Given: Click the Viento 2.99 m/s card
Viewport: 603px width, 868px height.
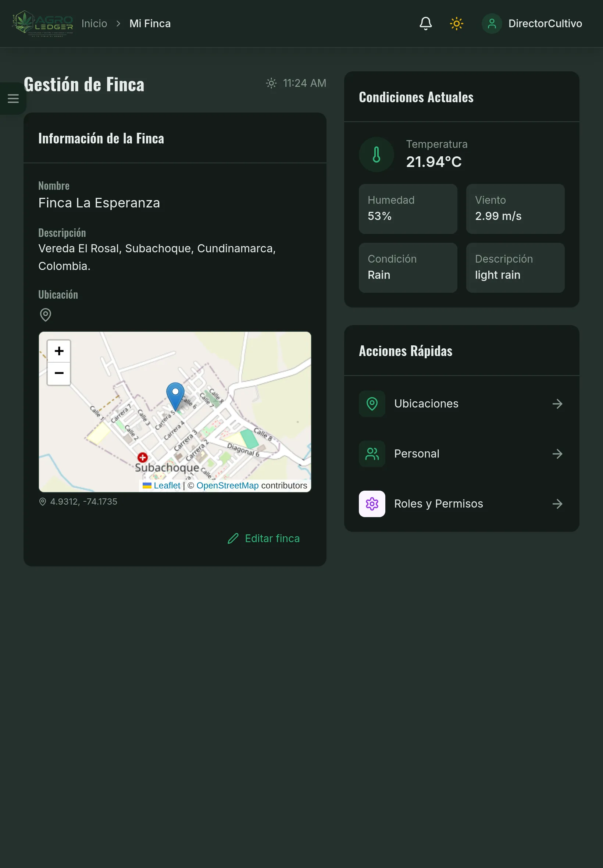Looking at the screenshot, I should (515, 209).
